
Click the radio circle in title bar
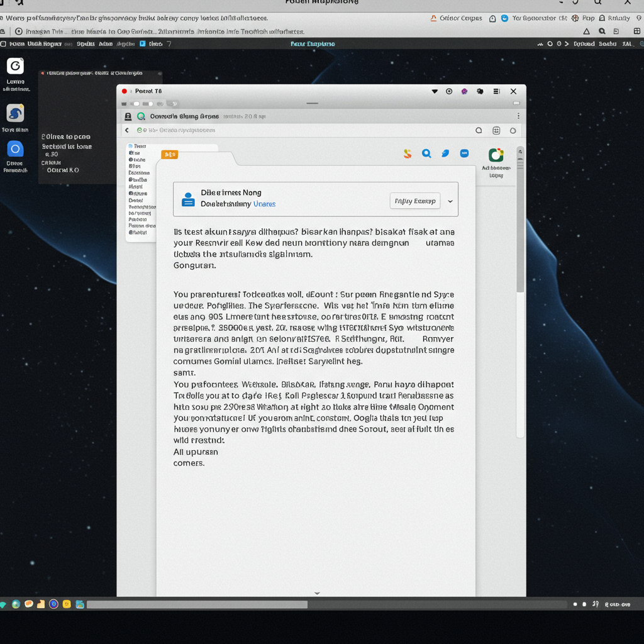(x=449, y=91)
